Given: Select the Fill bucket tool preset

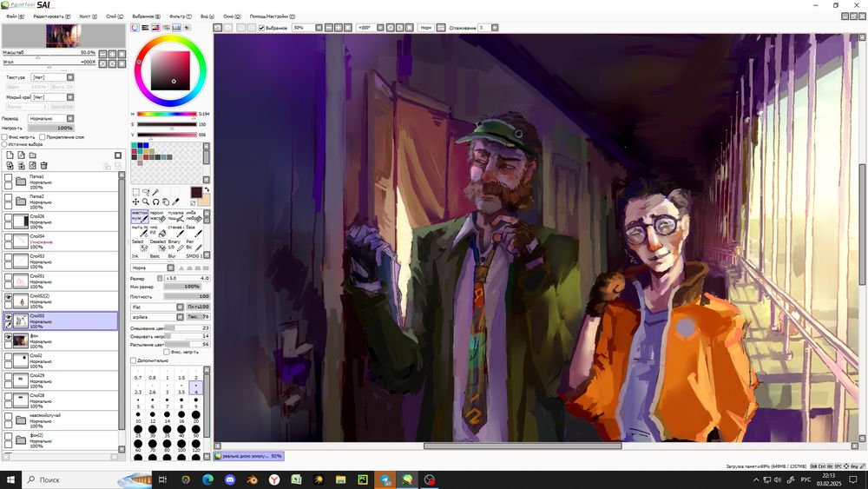Looking at the screenshot, I should tap(158, 231).
